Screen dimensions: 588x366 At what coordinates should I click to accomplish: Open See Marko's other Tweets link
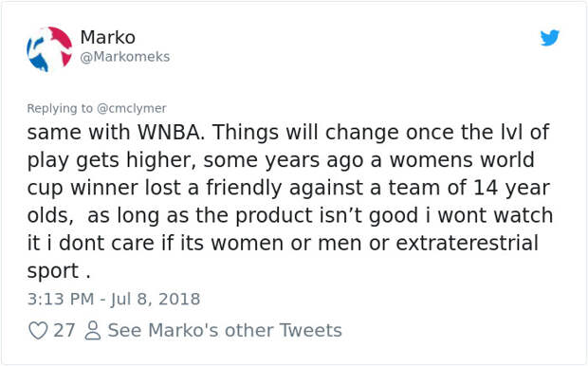click(x=225, y=330)
